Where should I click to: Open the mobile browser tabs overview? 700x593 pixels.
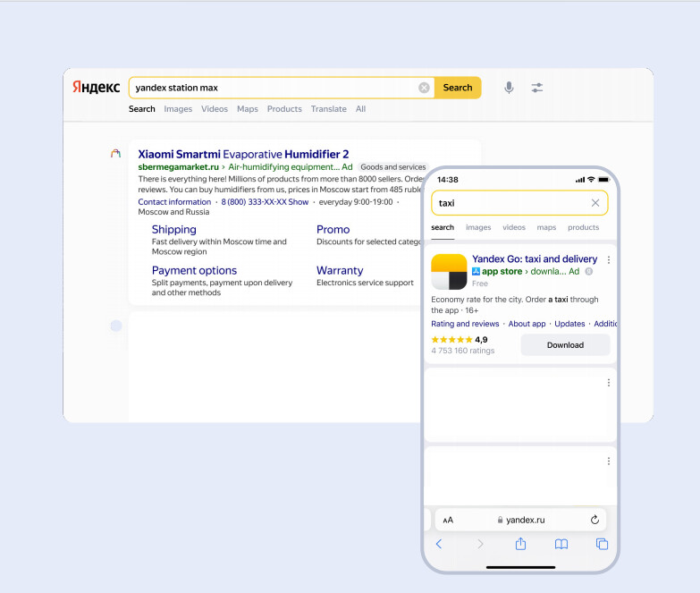coord(602,544)
